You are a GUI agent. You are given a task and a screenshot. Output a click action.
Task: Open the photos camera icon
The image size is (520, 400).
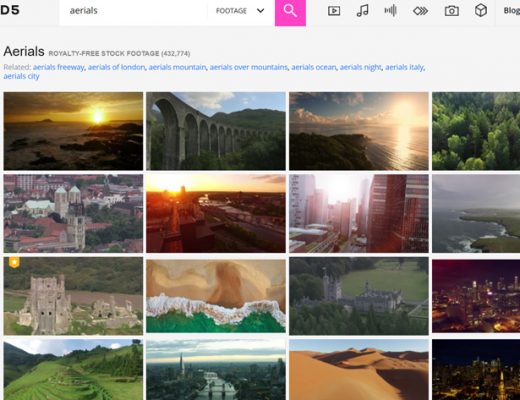[x=452, y=11]
